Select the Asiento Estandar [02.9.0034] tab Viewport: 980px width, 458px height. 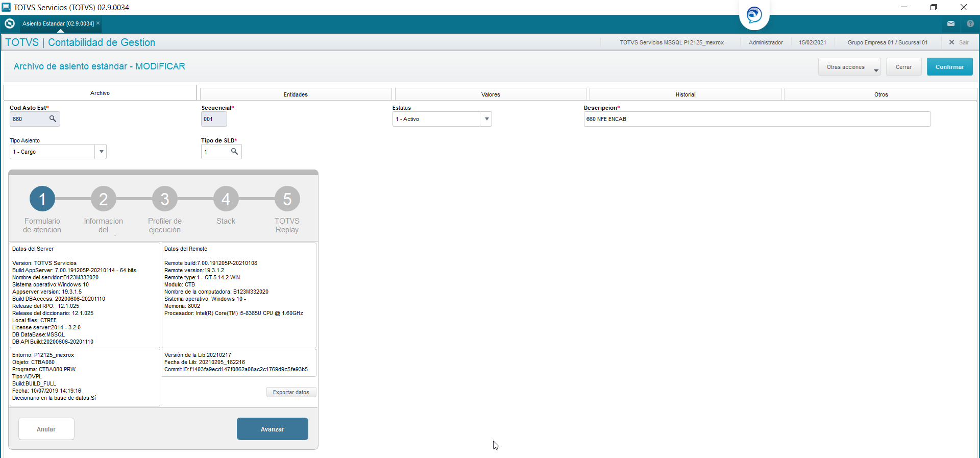tap(58, 23)
